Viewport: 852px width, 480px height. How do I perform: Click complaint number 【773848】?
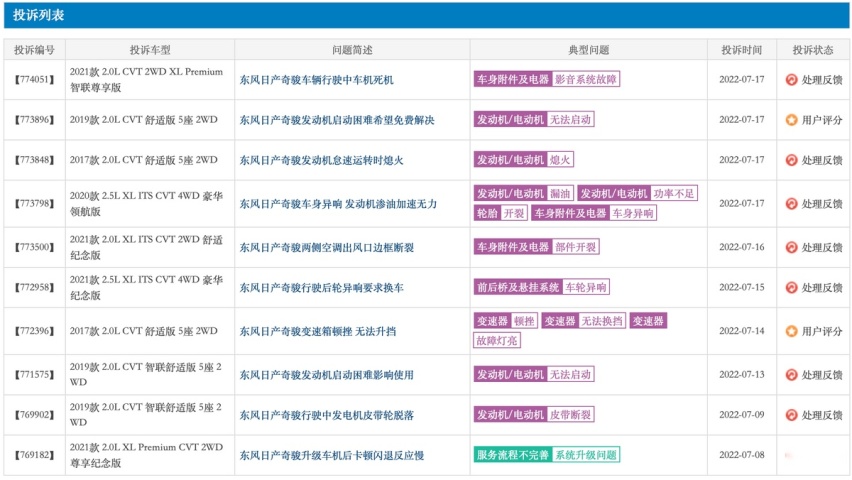click(34, 160)
